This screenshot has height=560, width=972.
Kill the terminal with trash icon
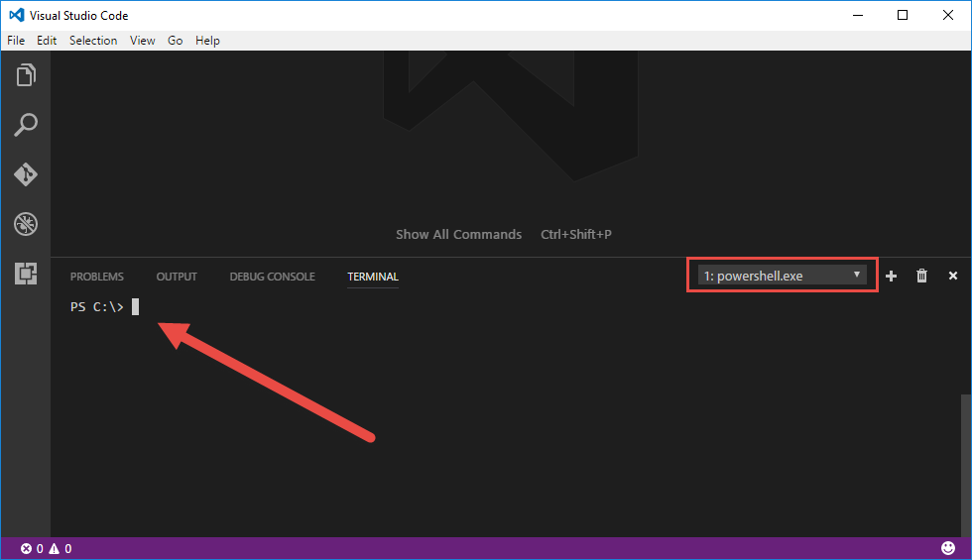coord(921,276)
